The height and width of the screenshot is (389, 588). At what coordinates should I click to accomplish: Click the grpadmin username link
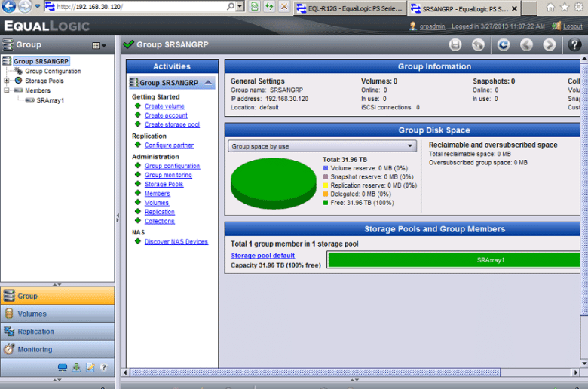pos(432,26)
